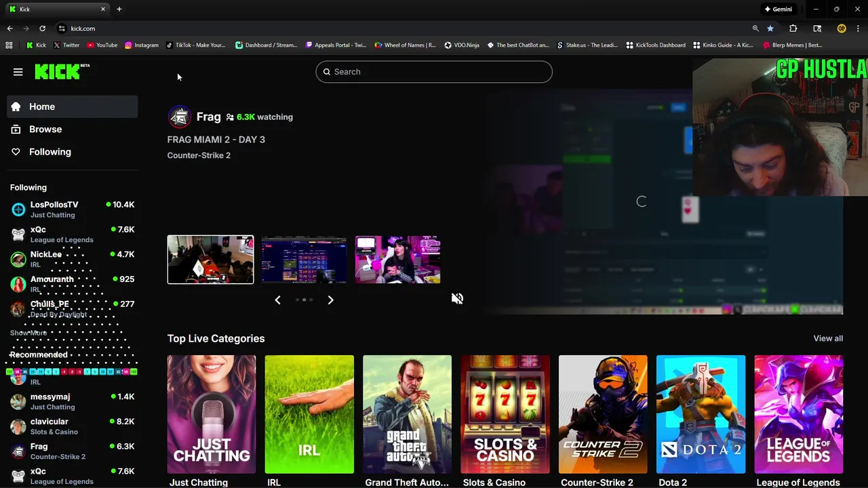Open clavicular in Recommended list
This screenshot has width=868, height=488.
tap(73, 426)
